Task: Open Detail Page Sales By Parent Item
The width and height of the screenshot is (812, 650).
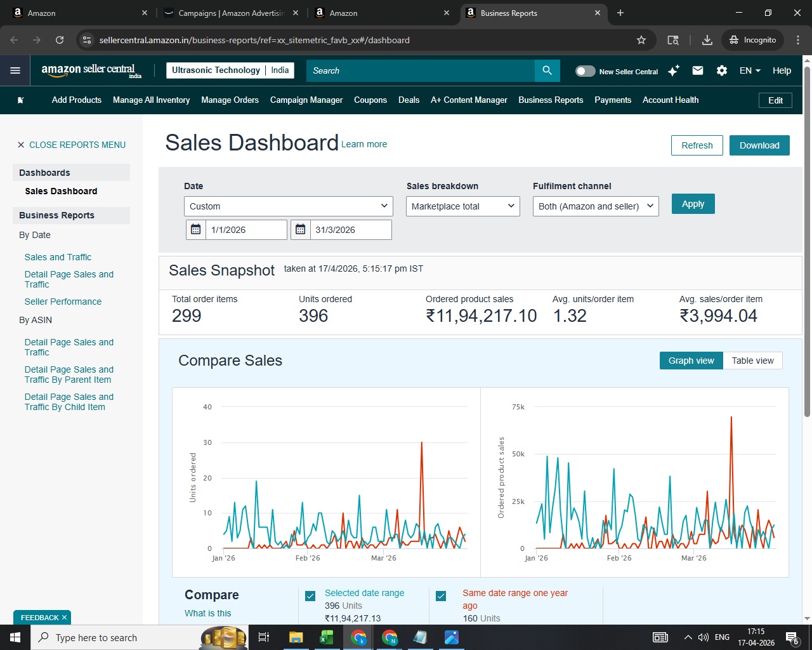Action: click(x=69, y=375)
